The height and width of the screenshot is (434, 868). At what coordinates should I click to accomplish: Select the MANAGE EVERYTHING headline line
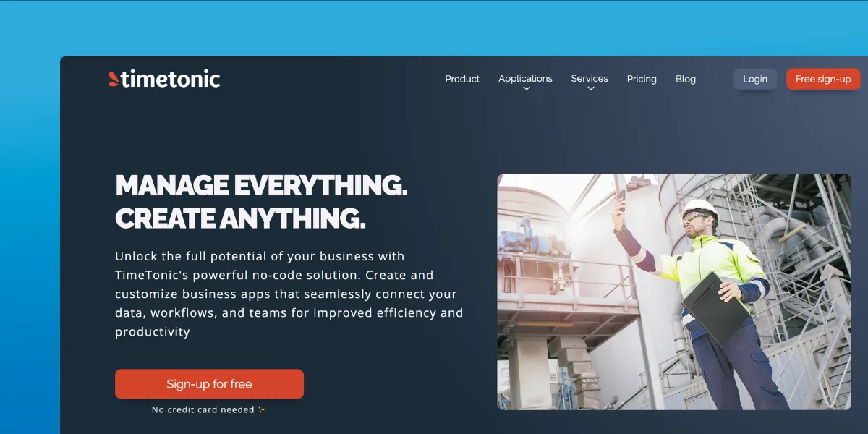coord(261,186)
